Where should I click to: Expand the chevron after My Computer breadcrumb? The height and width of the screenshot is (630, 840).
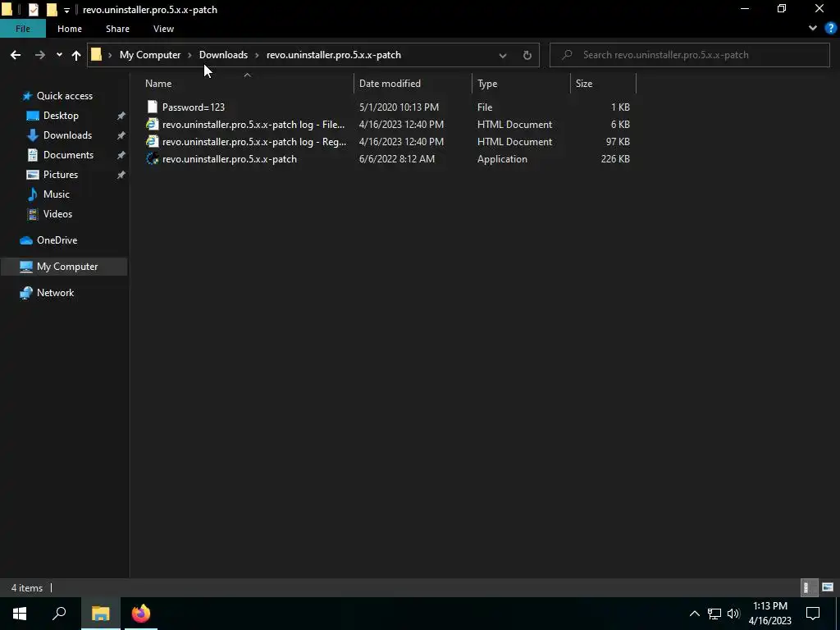point(189,55)
